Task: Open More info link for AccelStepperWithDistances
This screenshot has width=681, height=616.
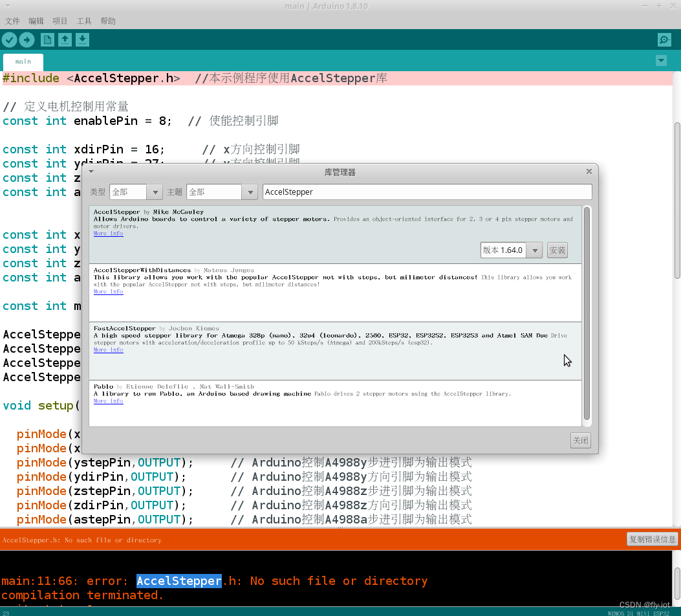Action: (108, 291)
